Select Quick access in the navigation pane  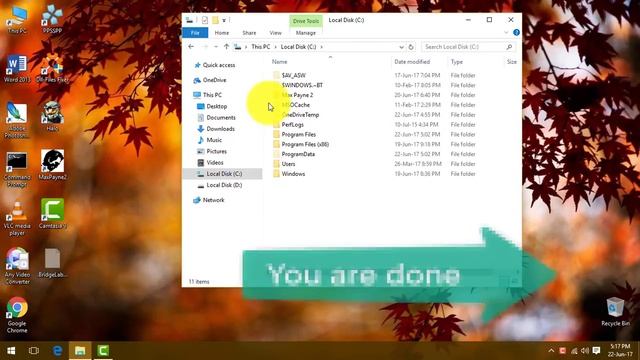[219, 65]
